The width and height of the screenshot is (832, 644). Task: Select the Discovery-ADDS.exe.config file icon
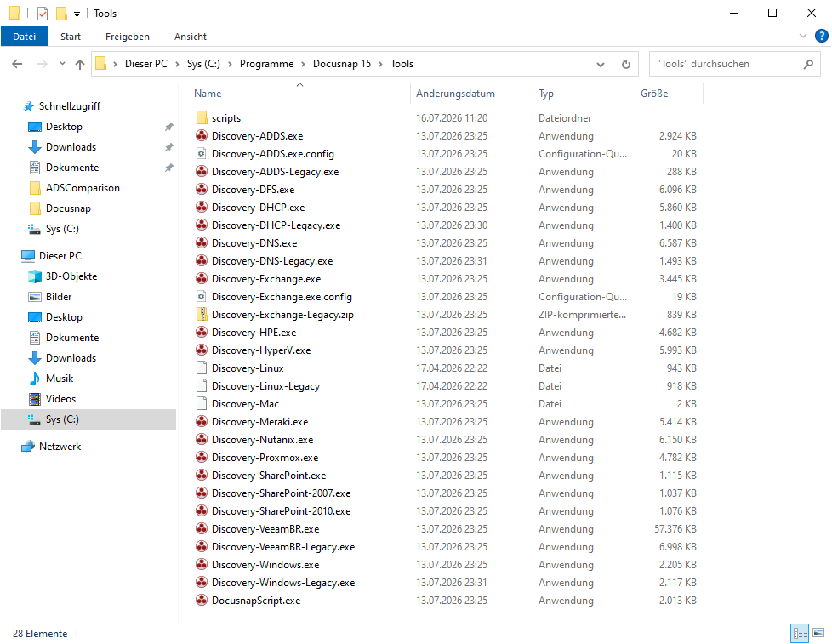click(x=202, y=154)
